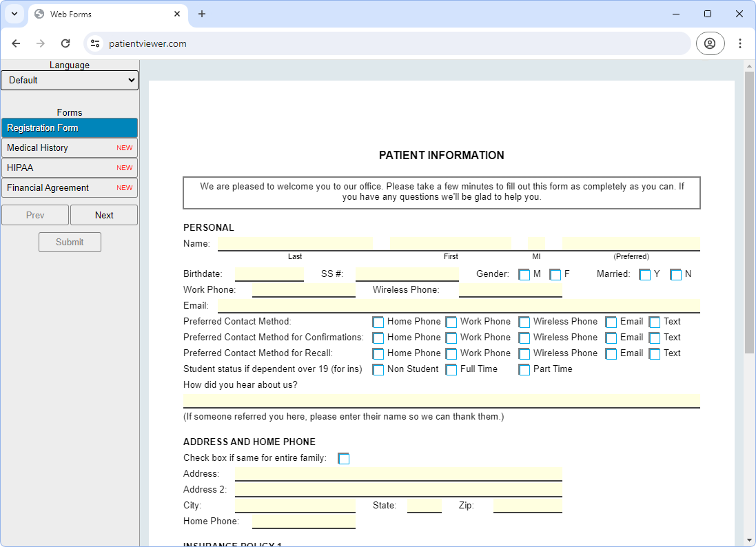Click the Registration Form item
This screenshot has width=756, height=547.
pos(69,128)
